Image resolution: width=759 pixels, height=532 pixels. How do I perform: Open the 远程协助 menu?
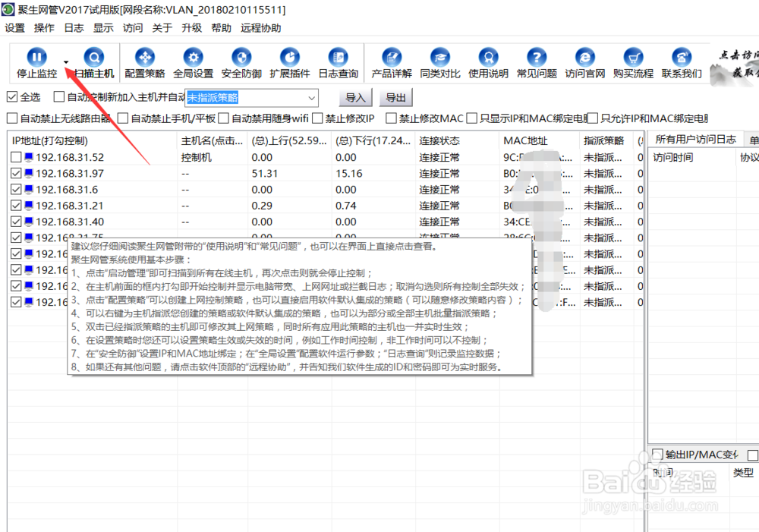pos(261,28)
